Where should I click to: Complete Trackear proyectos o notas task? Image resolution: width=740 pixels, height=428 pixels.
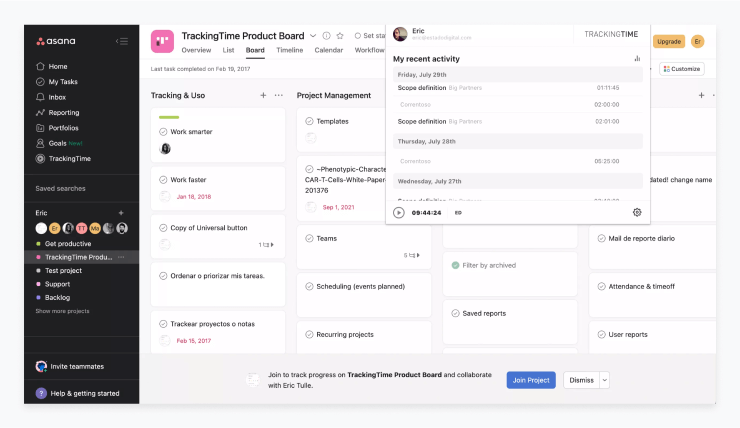[x=163, y=324]
